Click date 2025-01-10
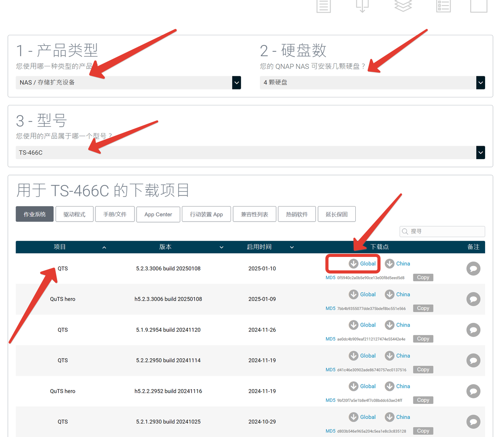504x437 pixels. [262, 269]
